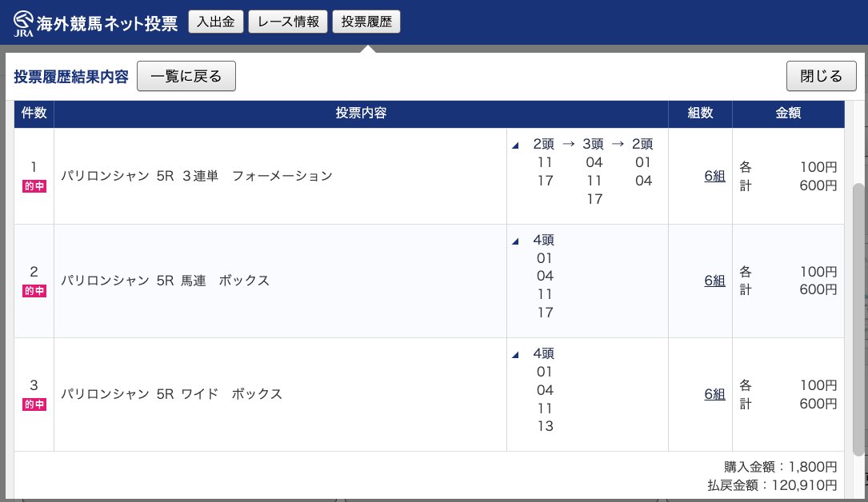Image resolution: width=868 pixels, height=502 pixels.
Task: Click the vertical scrollbar thumb
Action: [x=858, y=319]
